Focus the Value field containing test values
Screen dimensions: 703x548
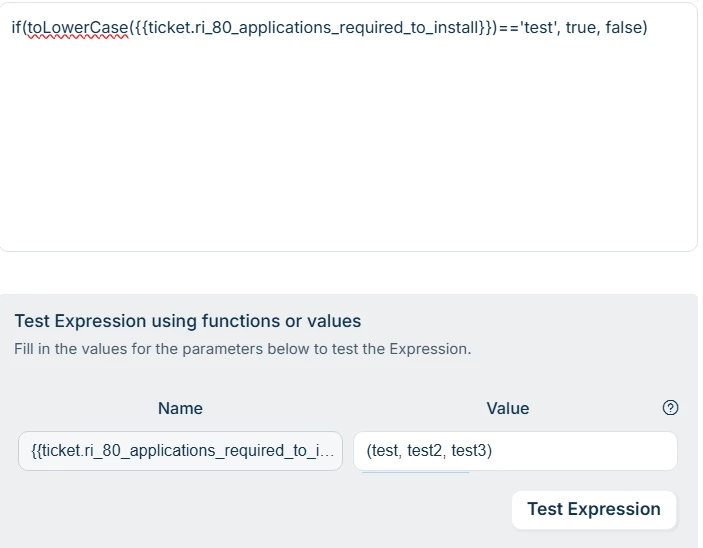(x=515, y=451)
